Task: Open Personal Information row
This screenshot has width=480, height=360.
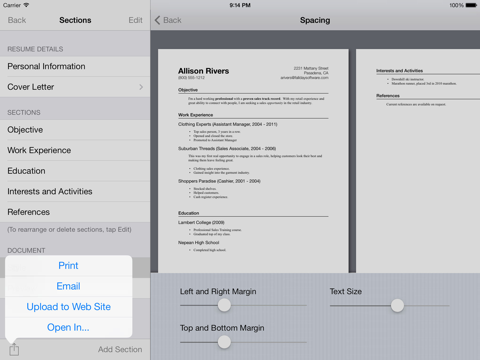Action: [75, 66]
